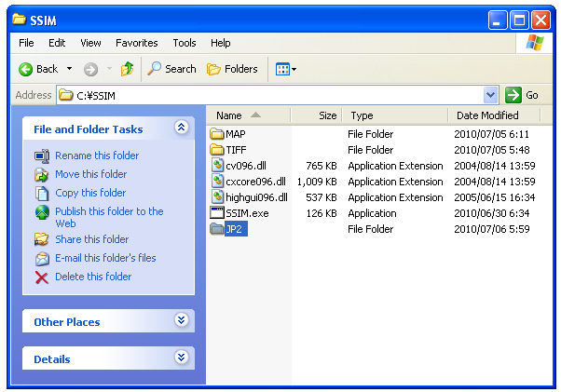Open the Back history dropdown arrow
Image resolution: width=561 pixels, height=392 pixels.
tap(69, 69)
